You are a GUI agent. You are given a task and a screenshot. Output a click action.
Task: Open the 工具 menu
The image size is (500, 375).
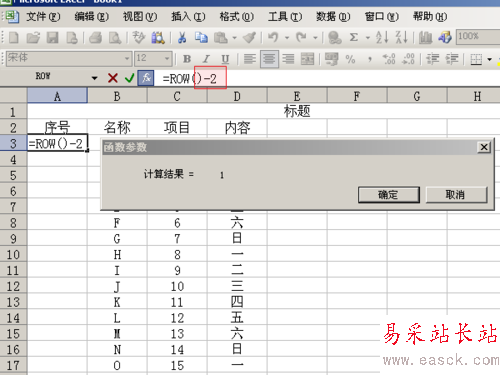(x=285, y=17)
